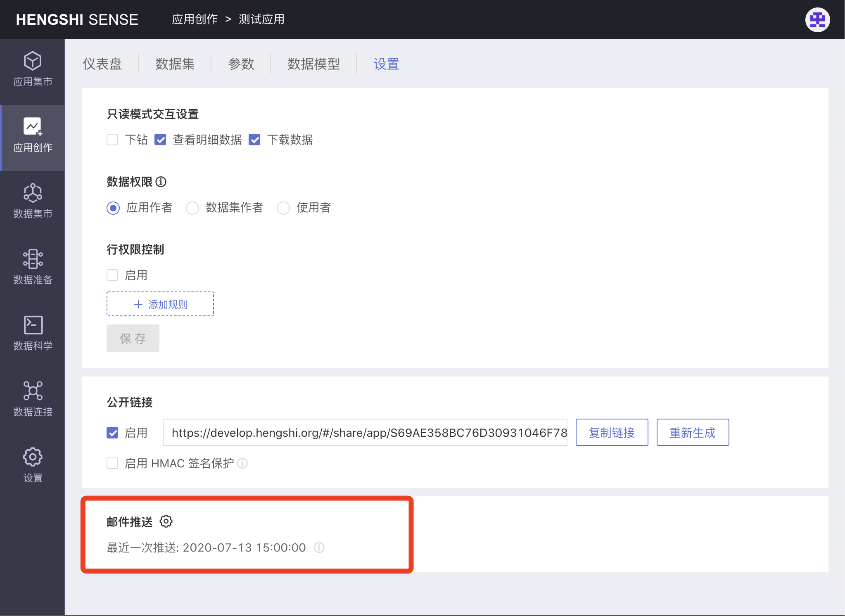
Task: Uncheck 下载数据 checkbox
Action: coord(254,140)
